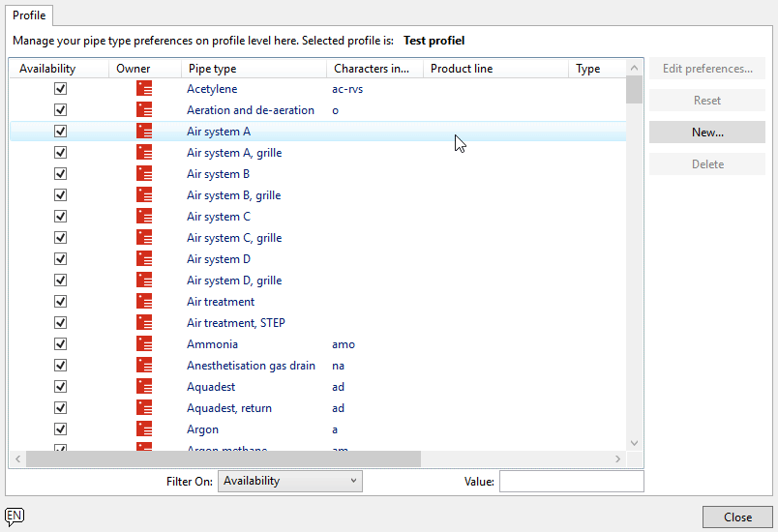Screen dimensions: 778x532
Task: Select the Anesthetisation gas drain name
Action: 251,366
